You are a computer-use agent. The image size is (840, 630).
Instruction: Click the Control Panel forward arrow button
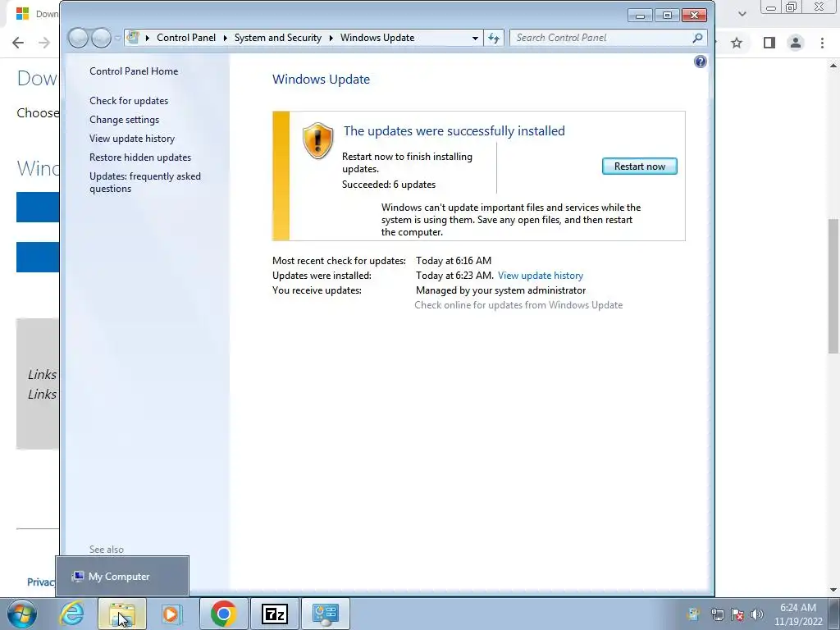point(101,38)
